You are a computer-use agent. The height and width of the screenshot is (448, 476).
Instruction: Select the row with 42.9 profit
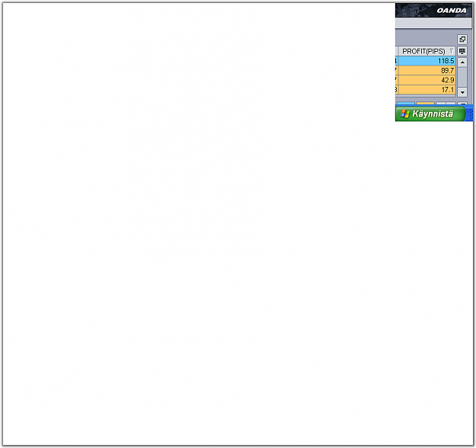(x=425, y=80)
